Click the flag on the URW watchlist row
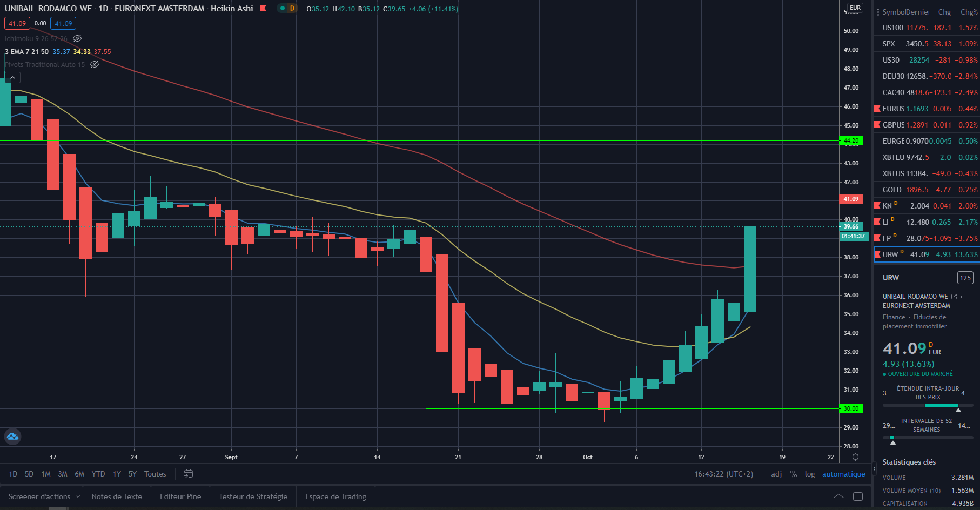 pos(878,254)
